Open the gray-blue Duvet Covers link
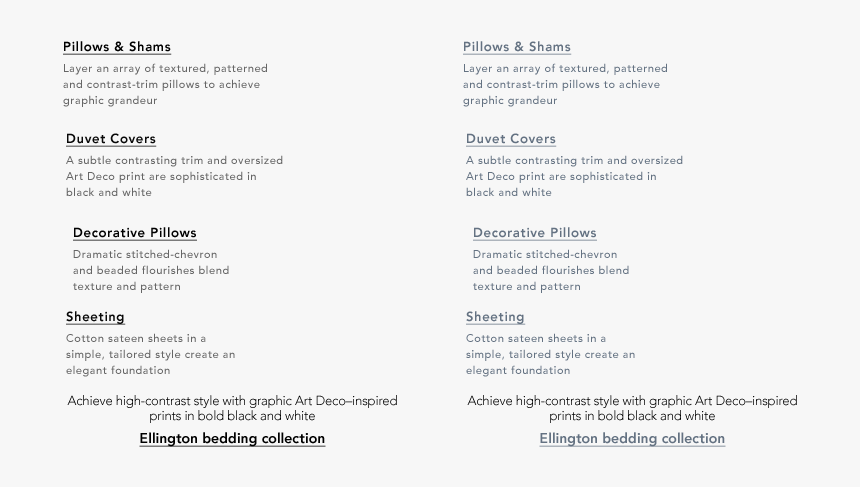860x487 pixels. pyautogui.click(x=511, y=139)
